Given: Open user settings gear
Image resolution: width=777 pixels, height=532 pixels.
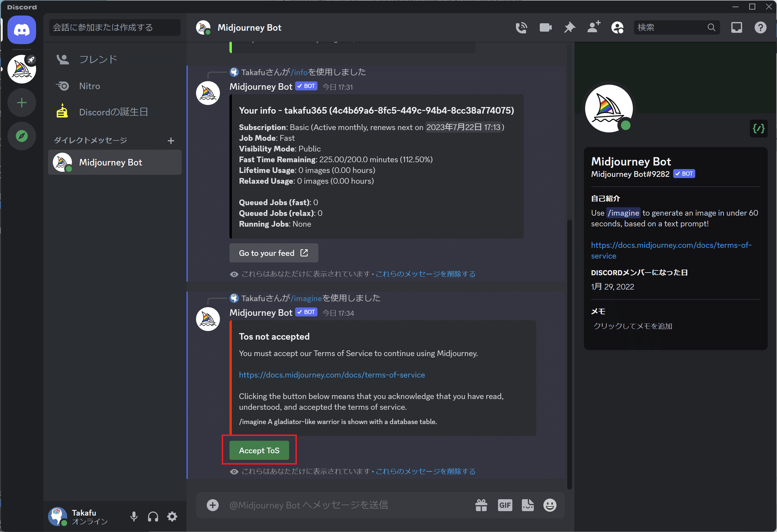Looking at the screenshot, I should [x=172, y=516].
